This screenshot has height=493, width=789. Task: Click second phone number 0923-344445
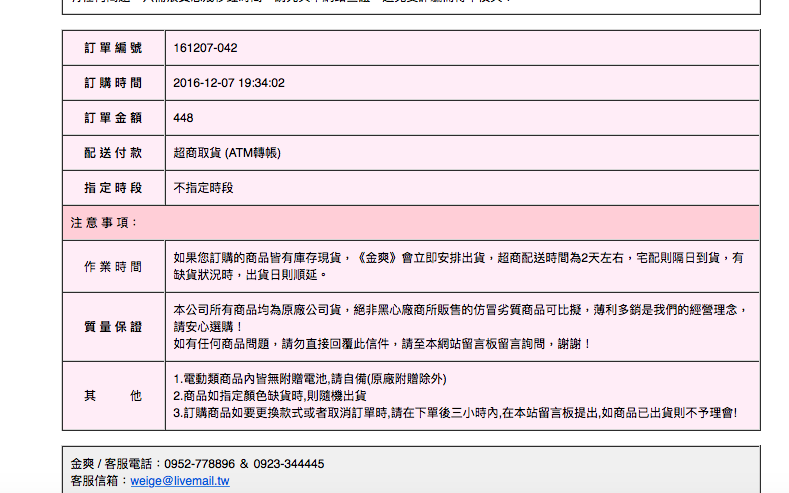[287, 464]
